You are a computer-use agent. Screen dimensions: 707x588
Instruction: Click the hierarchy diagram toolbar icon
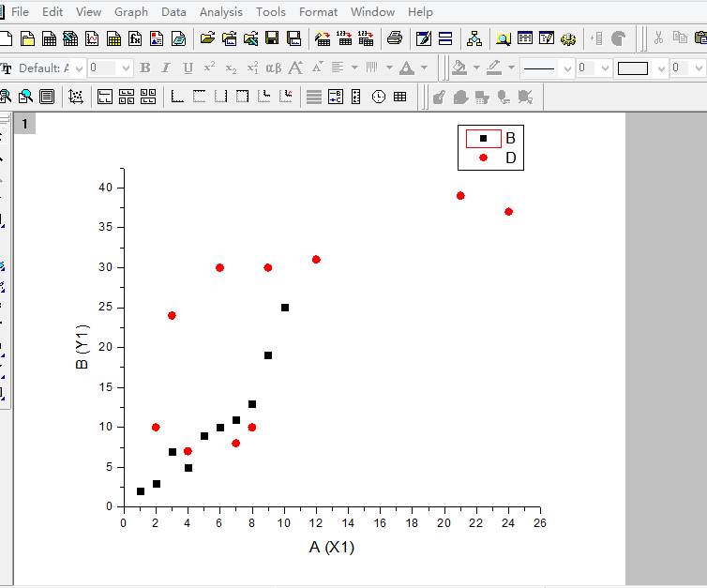tap(474, 38)
